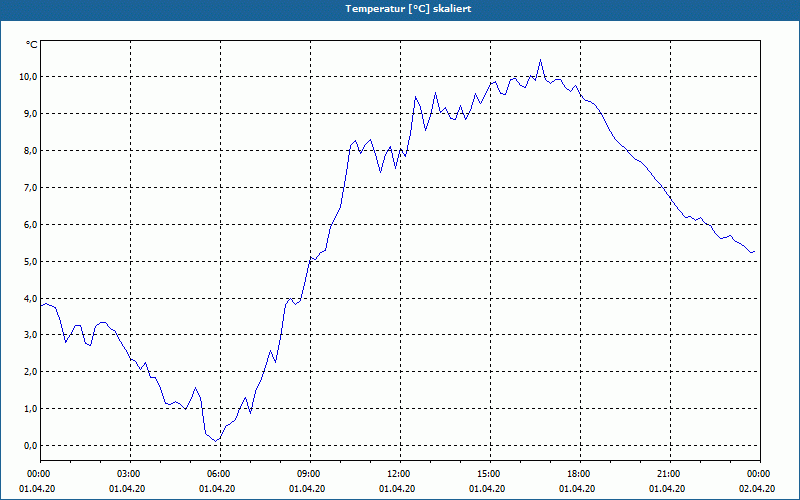Click the 1,0 y-axis label
800x500 pixels.
coord(31,409)
